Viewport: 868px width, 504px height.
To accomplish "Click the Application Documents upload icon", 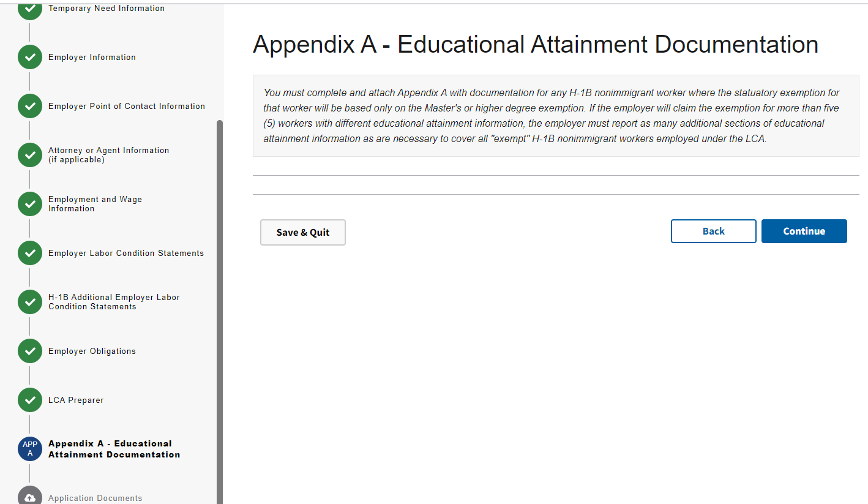I will point(30,497).
